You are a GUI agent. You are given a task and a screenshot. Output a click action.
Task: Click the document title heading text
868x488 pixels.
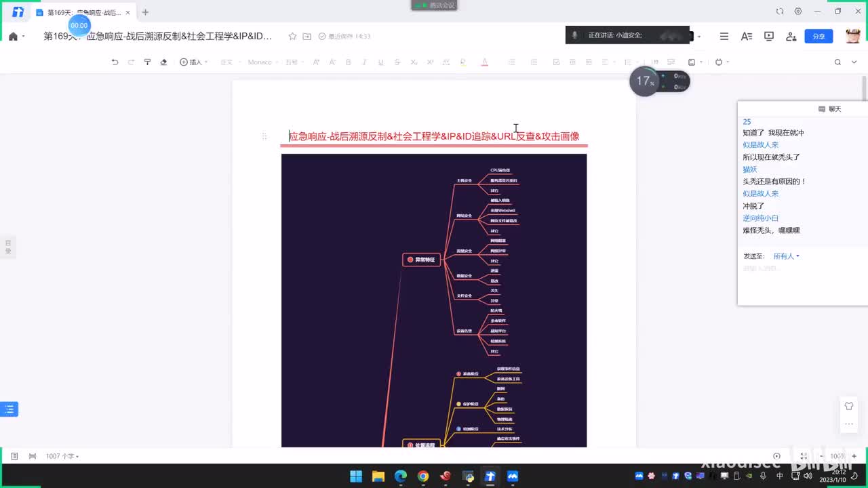coord(434,136)
